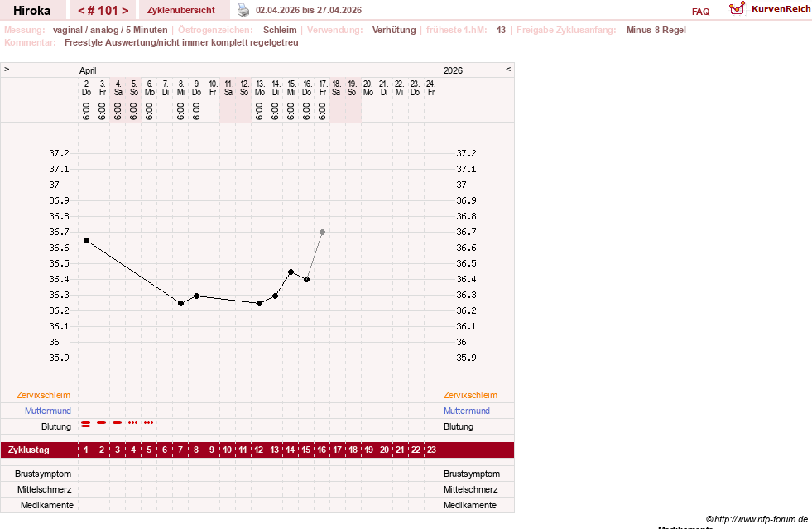This screenshot has width=812, height=529.
Task: Click the '11. Sa' date column header
Action: click(228, 88)
